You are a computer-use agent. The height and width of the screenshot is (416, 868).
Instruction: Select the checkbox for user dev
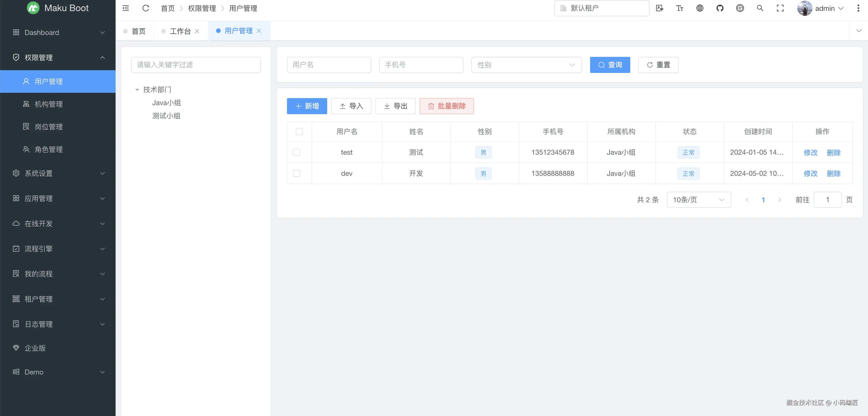tap(296, 173)
